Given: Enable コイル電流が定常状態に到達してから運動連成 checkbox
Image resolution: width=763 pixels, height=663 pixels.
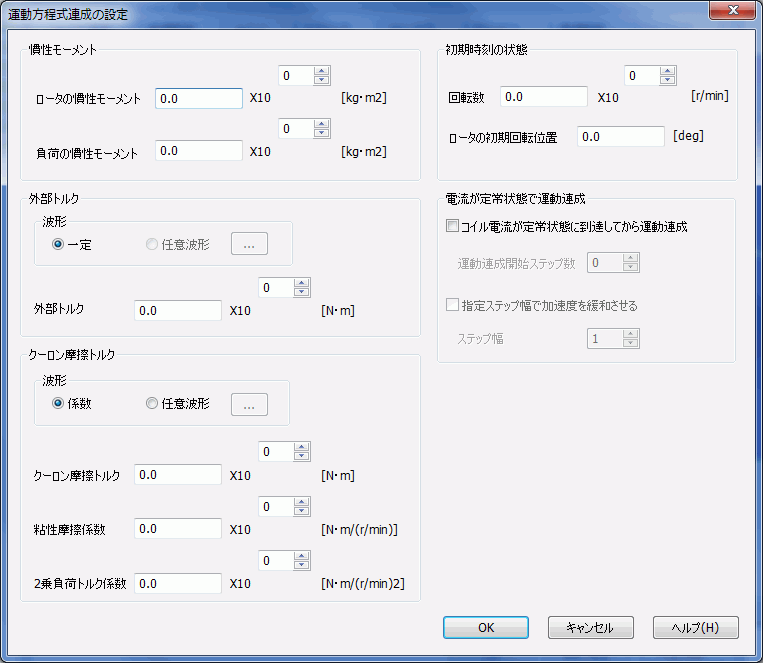Looking at the screenshot, I should (453, 227).
